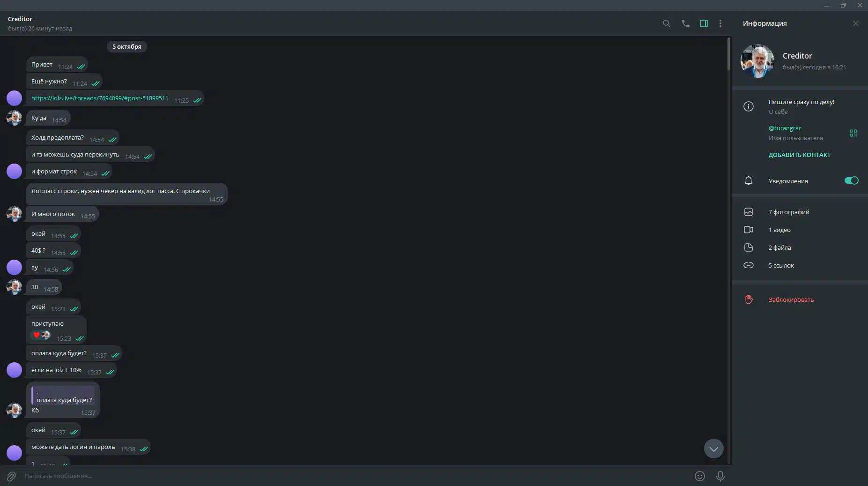Click the attach file paperclip icon
868x486 pixels.
[11, 476]
